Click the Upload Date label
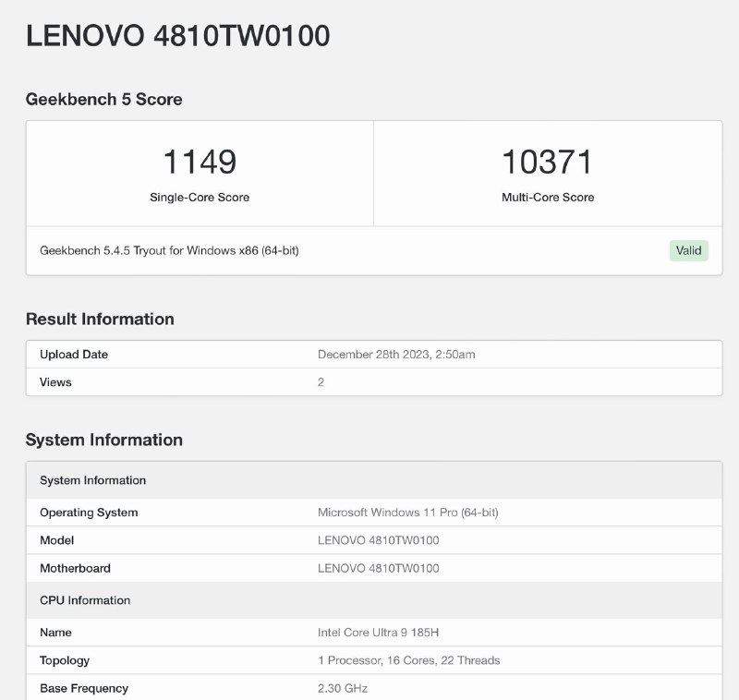This screenshot has width=739, height=700. (74, 355)
